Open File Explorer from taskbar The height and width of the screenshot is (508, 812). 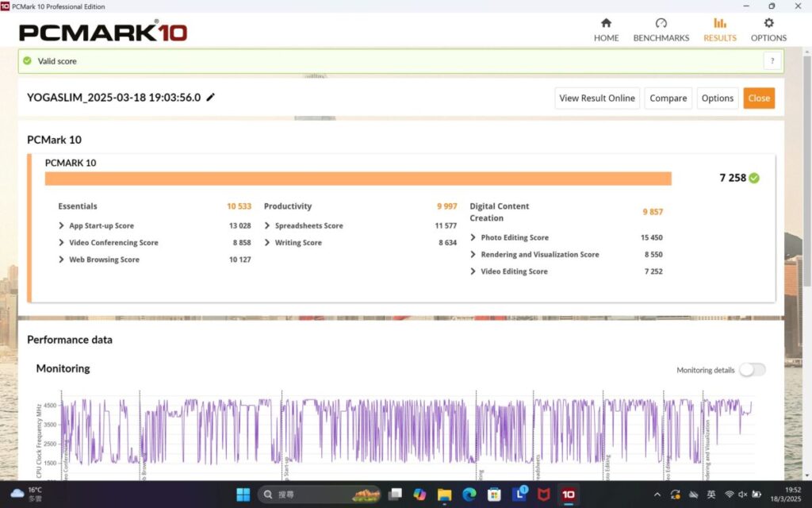coord(444,495)
